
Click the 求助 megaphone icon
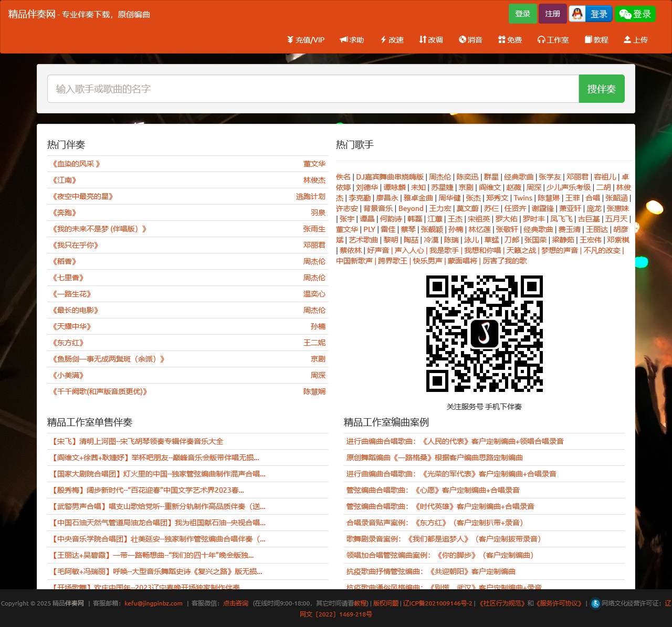[343, 40]
